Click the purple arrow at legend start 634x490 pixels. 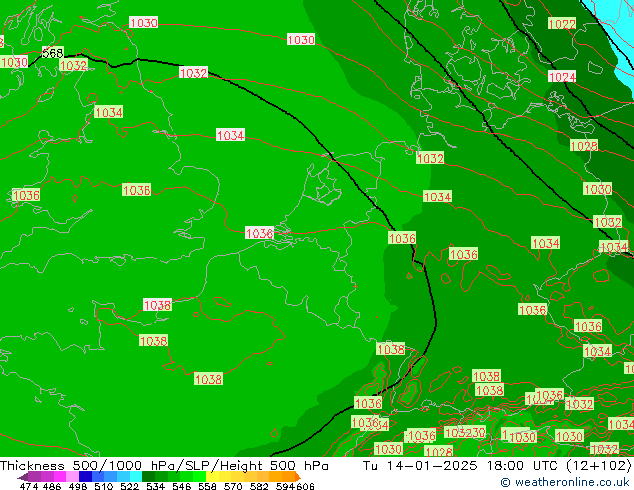pos(23,477)
